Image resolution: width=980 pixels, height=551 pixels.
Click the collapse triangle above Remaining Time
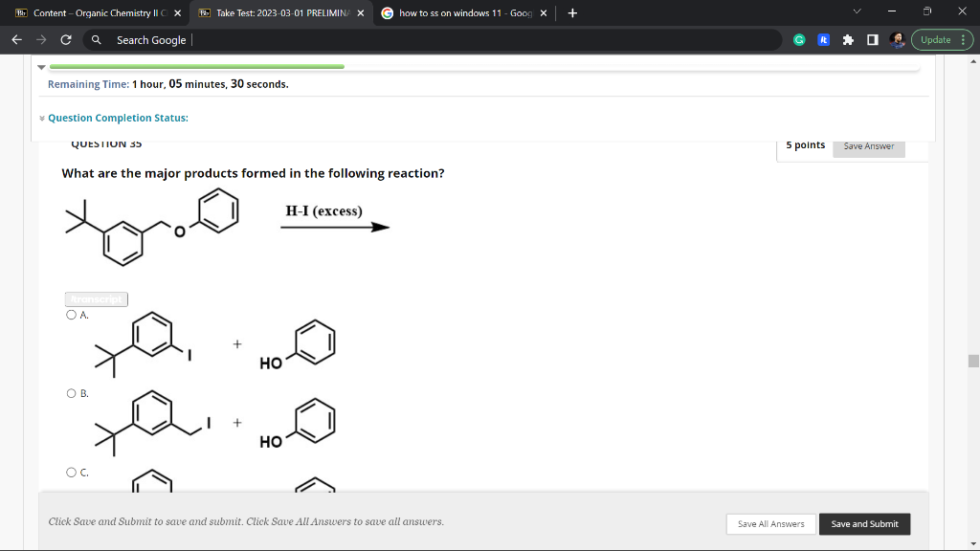pos(40,67)
